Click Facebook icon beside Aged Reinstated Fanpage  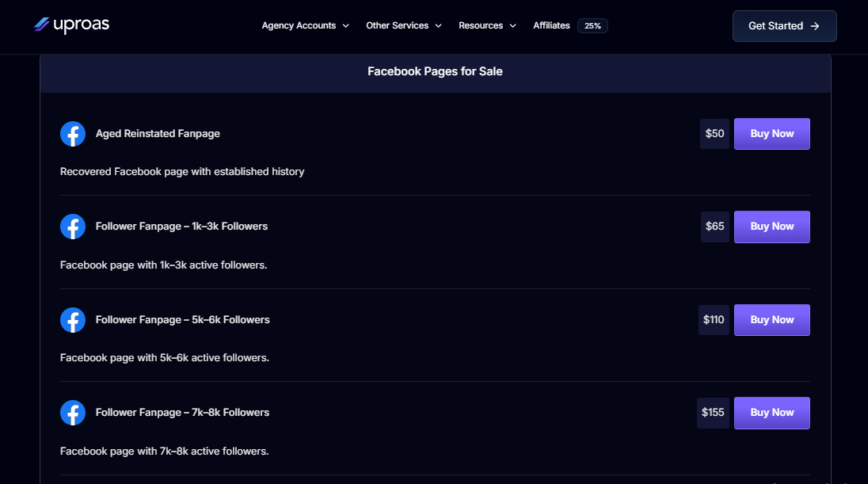(x=73, y=134)
